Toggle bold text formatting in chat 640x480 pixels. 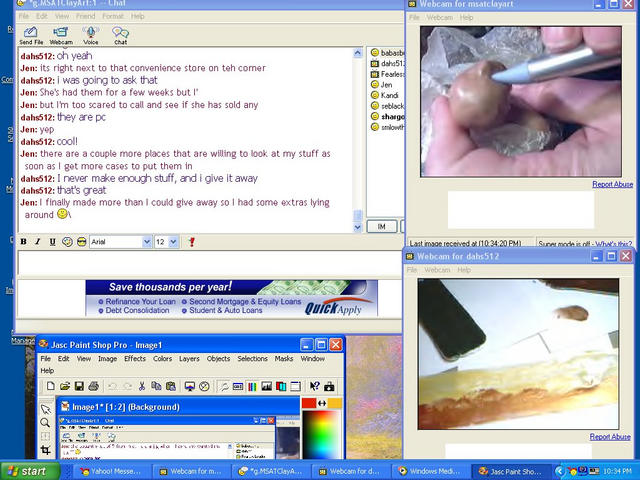point(24,242)
